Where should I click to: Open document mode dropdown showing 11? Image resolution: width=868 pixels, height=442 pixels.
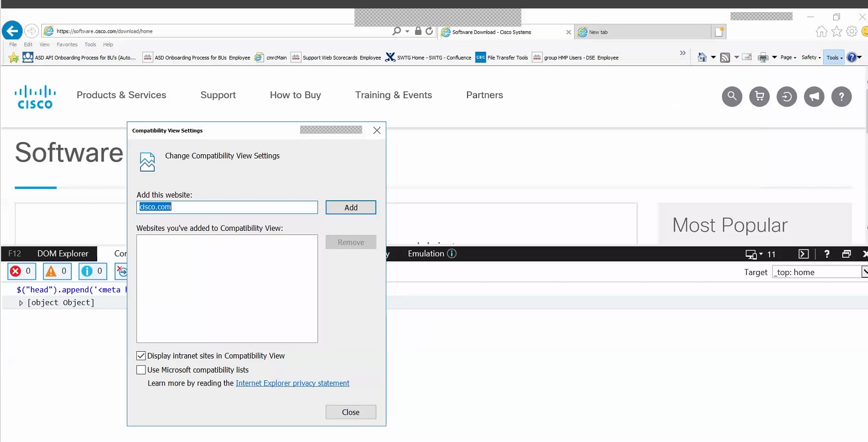(761, 254)
